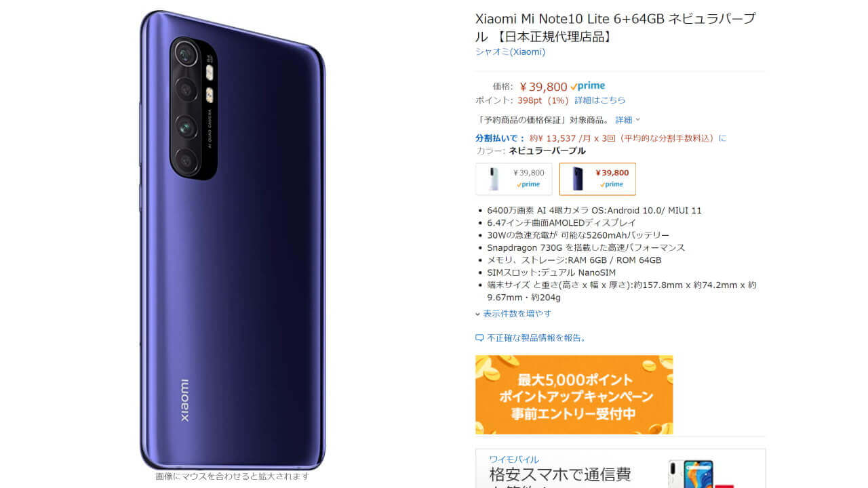868x488 pixels.
Task: Click the product title Xiaomi Mi Note10 Lite
Action: pos(615,27)
